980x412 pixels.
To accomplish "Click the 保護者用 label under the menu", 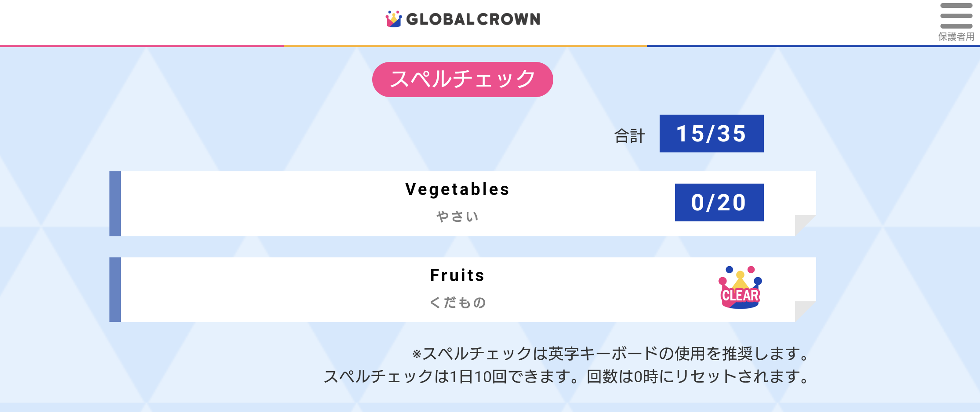I will point(956,37).
